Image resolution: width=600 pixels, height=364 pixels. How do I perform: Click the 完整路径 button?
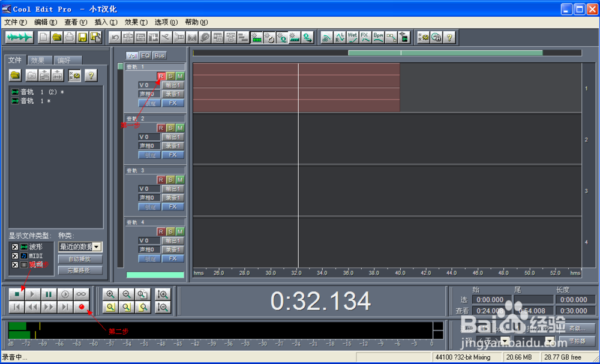point(80,270)
